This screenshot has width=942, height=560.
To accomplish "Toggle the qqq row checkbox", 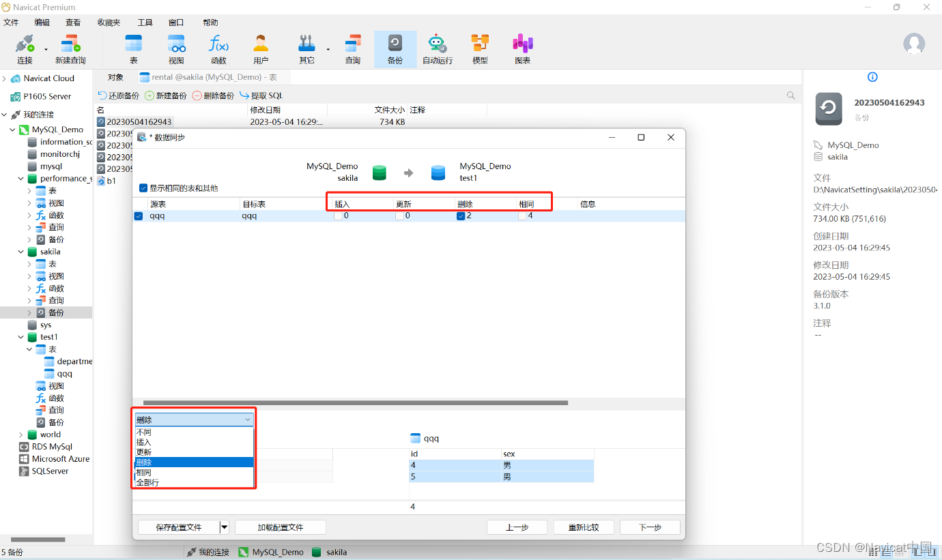I will (x=139, y=216).
